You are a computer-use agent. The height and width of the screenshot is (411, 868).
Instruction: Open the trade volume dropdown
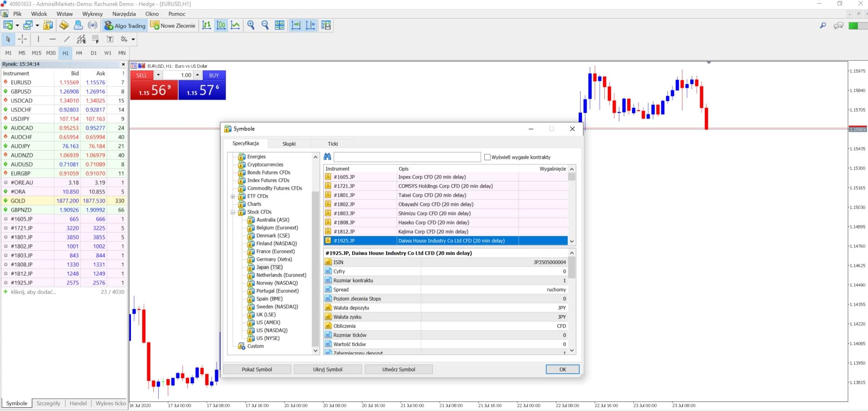[x=158, y=75]
